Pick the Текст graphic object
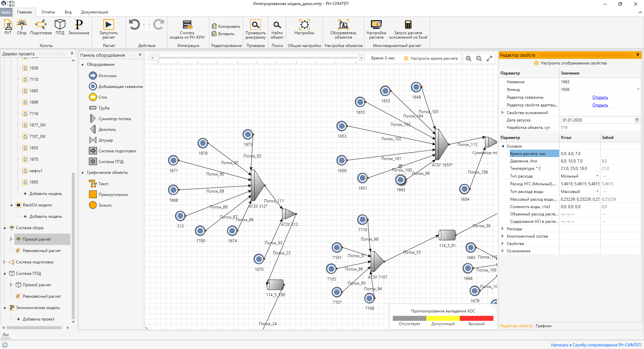 pos(99,184)
